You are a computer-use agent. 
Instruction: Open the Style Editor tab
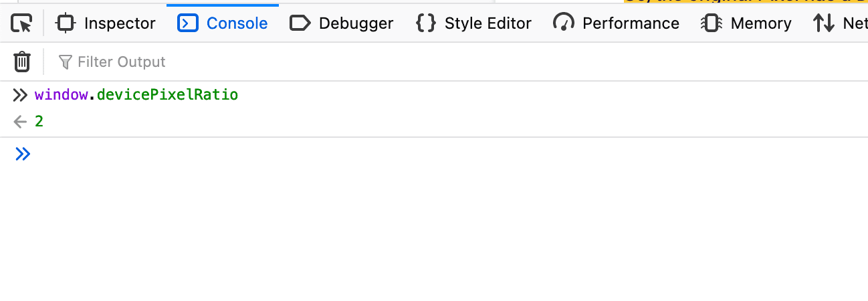487,24
